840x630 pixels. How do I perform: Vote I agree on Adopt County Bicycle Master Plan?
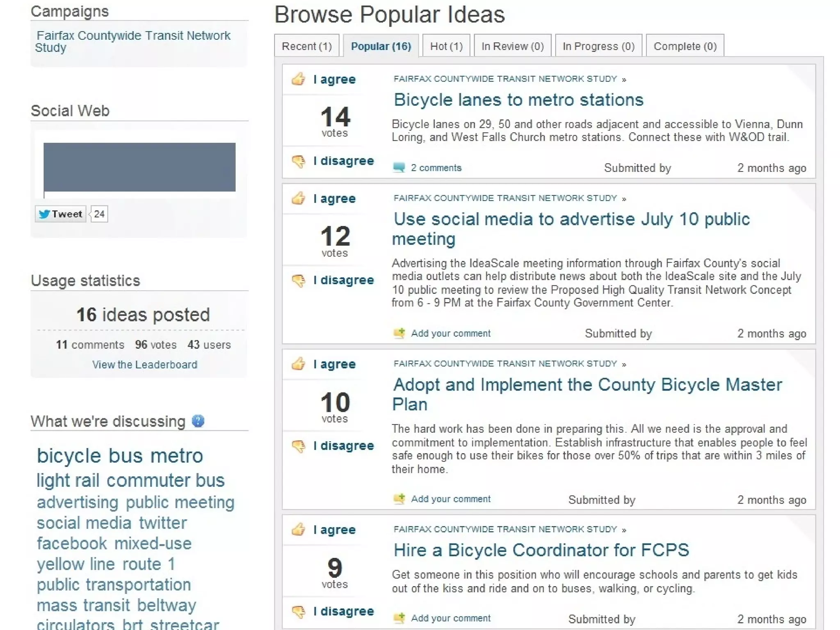(334, 364)
